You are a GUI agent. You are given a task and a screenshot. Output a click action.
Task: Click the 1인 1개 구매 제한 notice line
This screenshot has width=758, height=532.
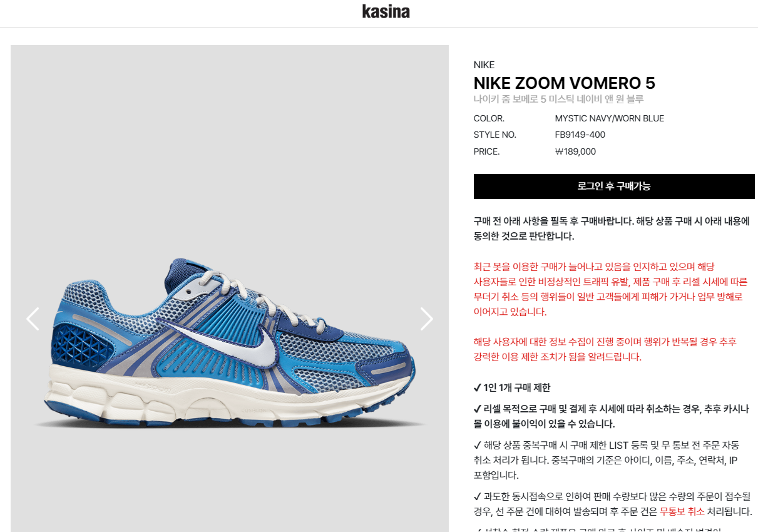tap(513, 387)
